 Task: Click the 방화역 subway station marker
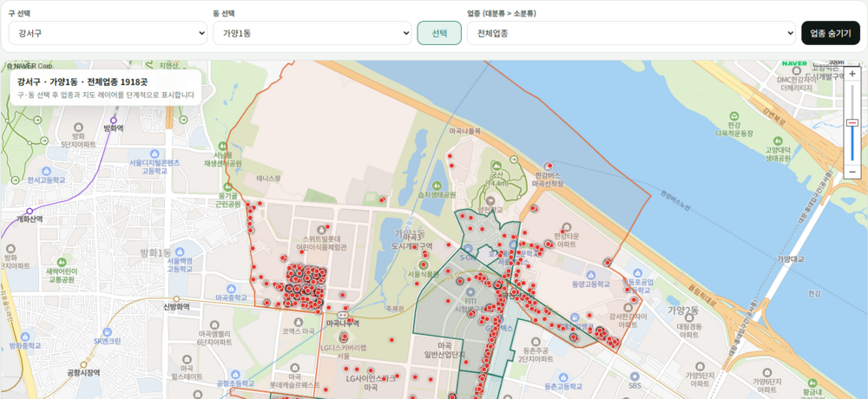click(x=114, y=120)
